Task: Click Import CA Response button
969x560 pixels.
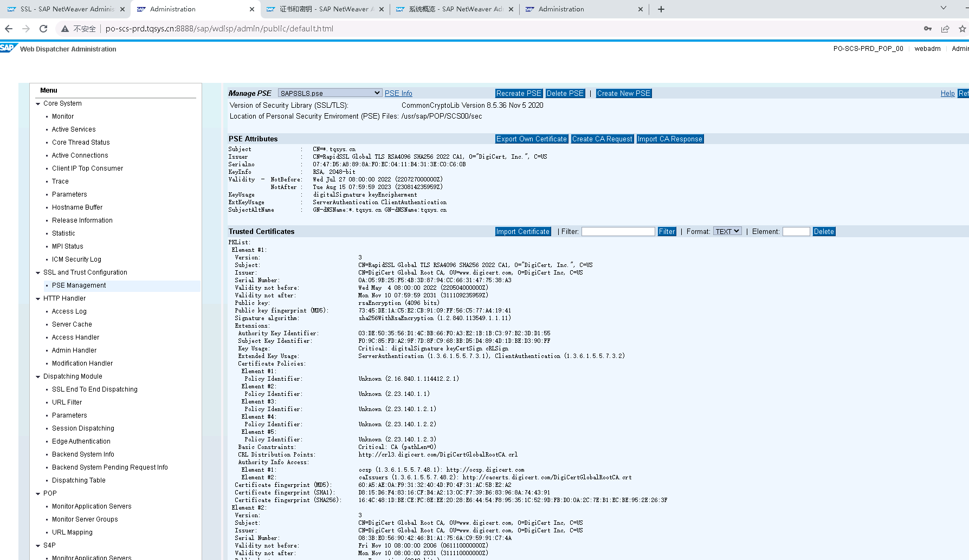Action: 670,139
